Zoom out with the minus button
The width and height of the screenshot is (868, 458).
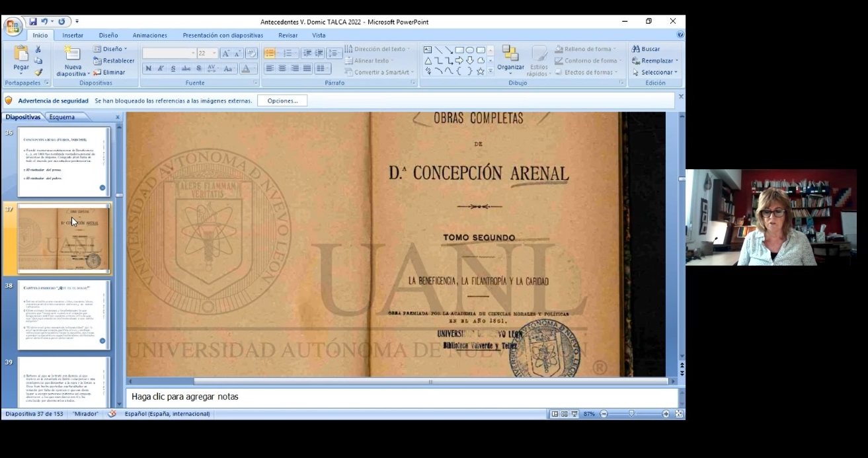tap(604, 414)
